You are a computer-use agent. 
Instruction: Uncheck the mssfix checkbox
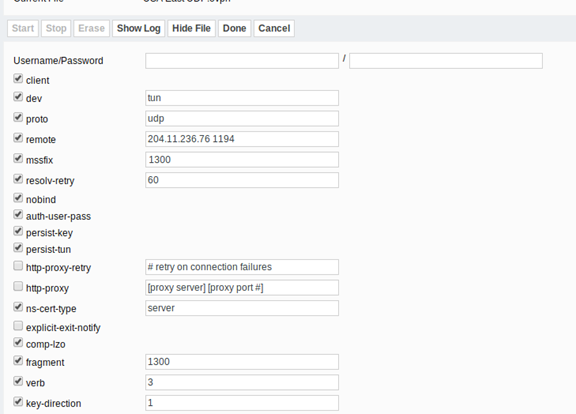[18, 158]
